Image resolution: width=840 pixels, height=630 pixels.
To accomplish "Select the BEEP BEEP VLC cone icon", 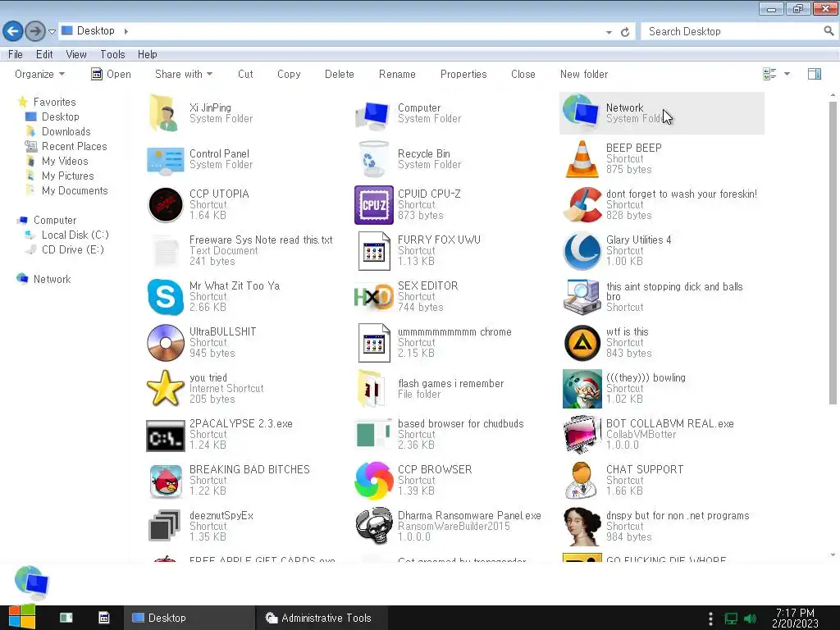I will (582, 158).
